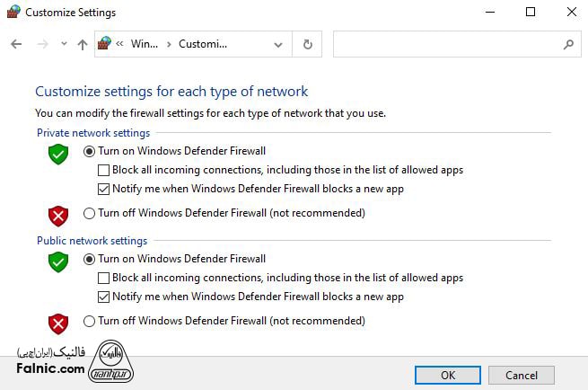Select Turn off Windows Defender Firewall for private

point(89,213)
